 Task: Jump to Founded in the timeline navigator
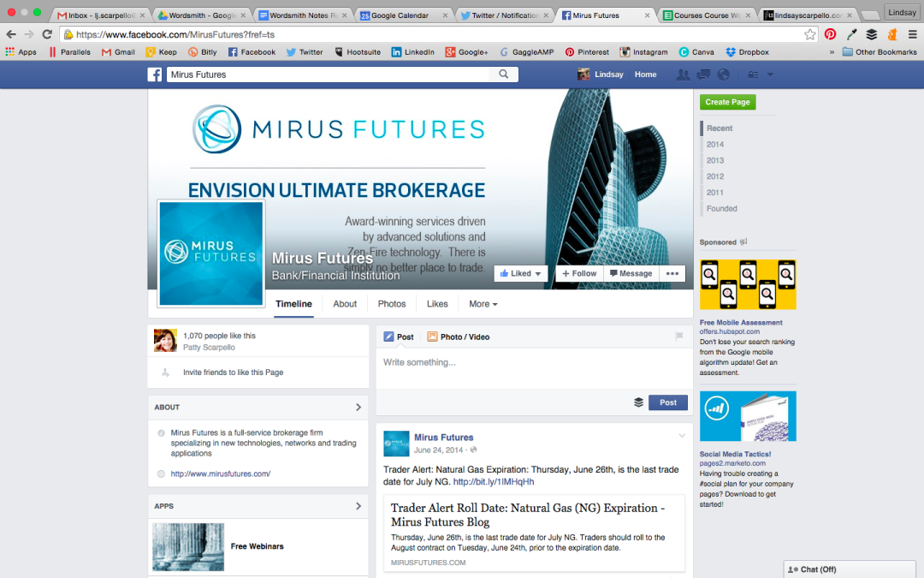[722, 208]
